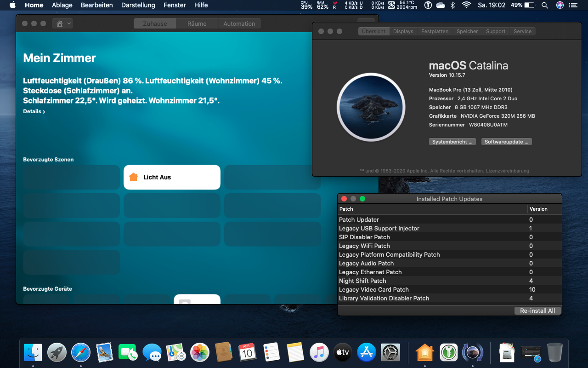Open Apple TV app in the Dock

[x=342, y=353]
